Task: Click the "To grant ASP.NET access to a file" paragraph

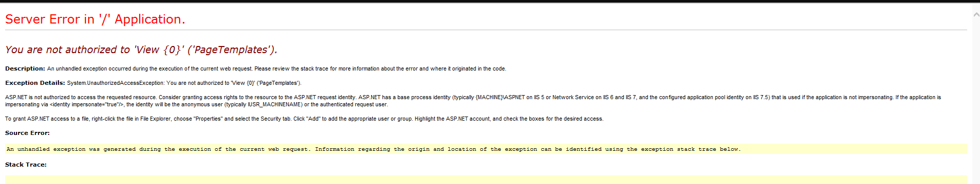Action: click(304, 119)
